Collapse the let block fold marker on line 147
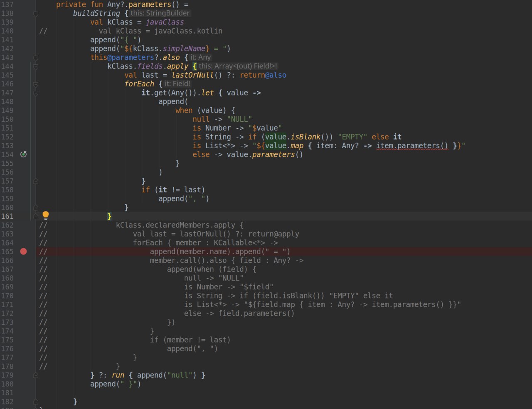The image size is (532, 409). (x=36, y=93)
